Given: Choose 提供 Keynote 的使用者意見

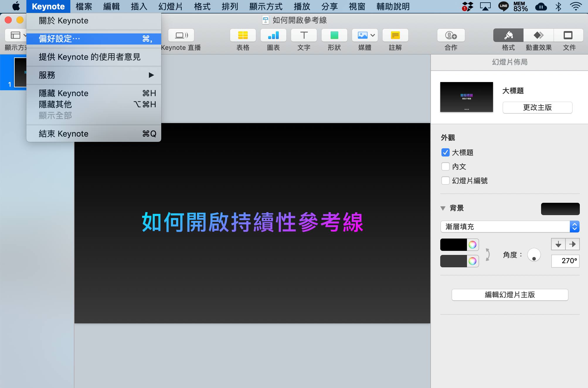Looking at the screenshot, I should 94,57.
